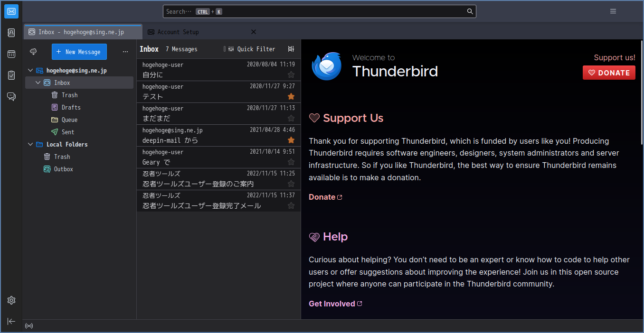
Task: Open the message Geary で
Action: [218, 157]
